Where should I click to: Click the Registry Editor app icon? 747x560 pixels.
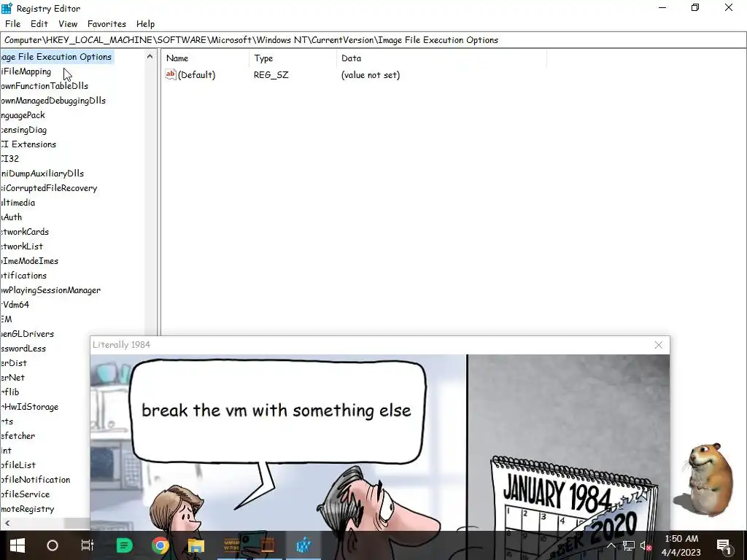pos(7,8)
